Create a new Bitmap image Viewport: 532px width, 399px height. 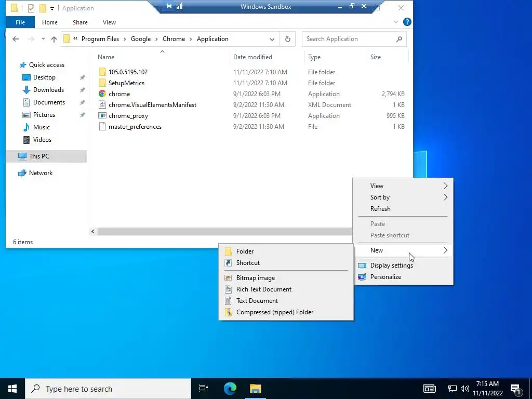click(x=286, y=278)
